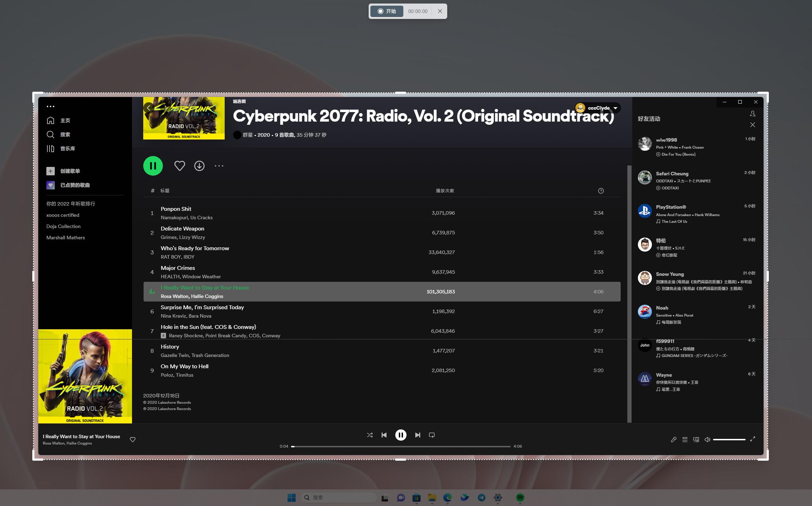Enter full screen mode icon
The image size is (812, 506).
pos(753,439)
